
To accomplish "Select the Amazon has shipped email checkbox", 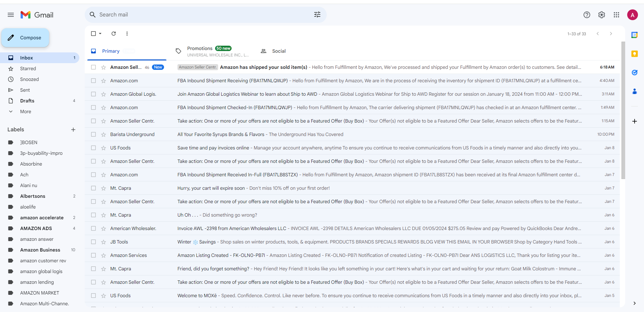I will 93,67.
